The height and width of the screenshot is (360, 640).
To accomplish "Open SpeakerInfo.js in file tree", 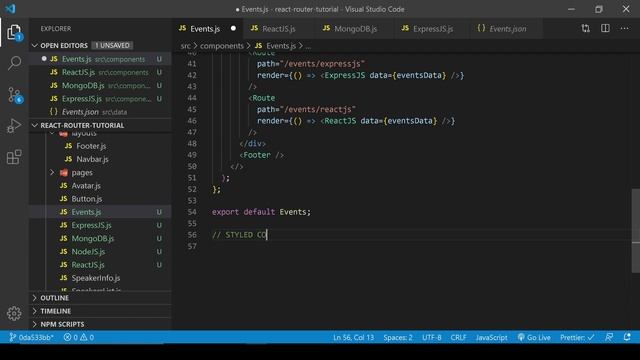I will pos(100,278).
